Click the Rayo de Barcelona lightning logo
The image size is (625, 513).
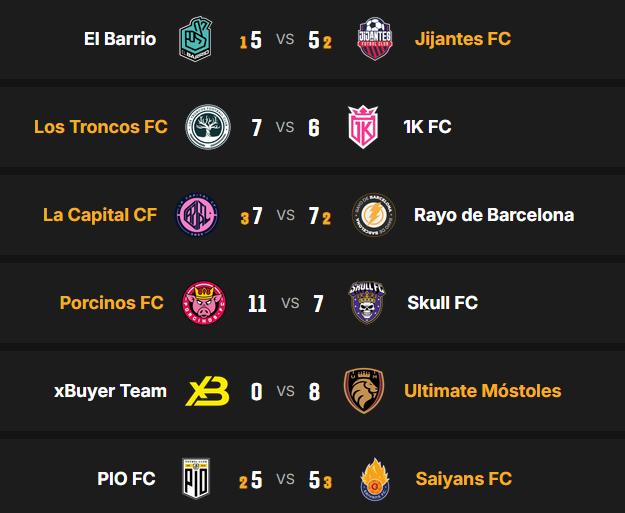[373, 215]
